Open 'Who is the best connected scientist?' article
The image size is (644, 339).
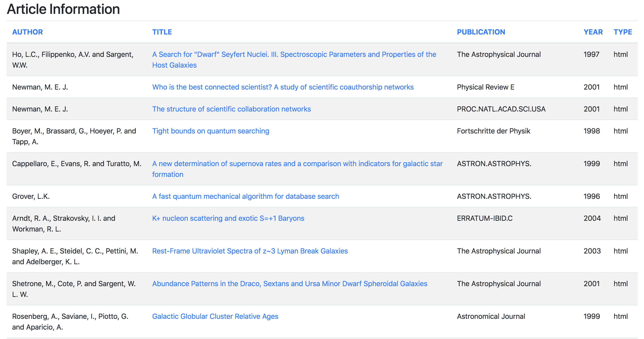[283, 87]
